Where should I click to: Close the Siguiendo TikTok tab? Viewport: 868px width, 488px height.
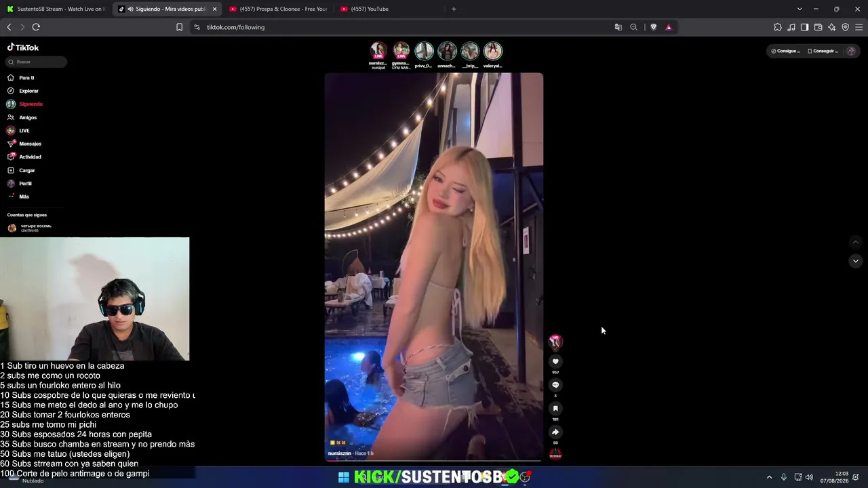(214, 9)
